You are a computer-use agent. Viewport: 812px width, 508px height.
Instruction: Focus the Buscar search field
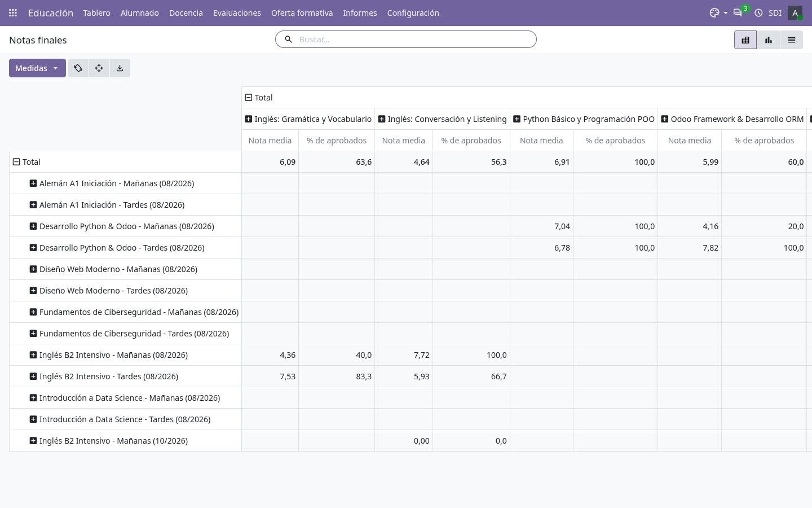[x=414, y=40]
